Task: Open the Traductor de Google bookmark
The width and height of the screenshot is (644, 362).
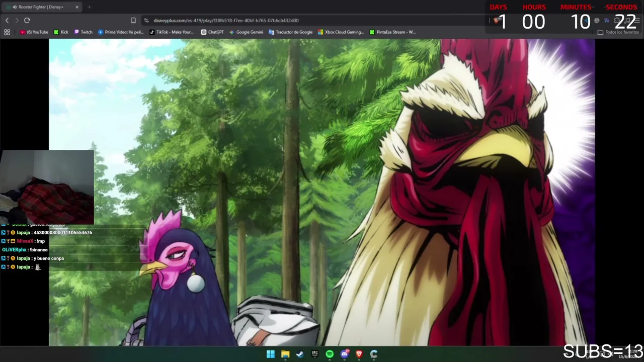Action: click(291, 32)
